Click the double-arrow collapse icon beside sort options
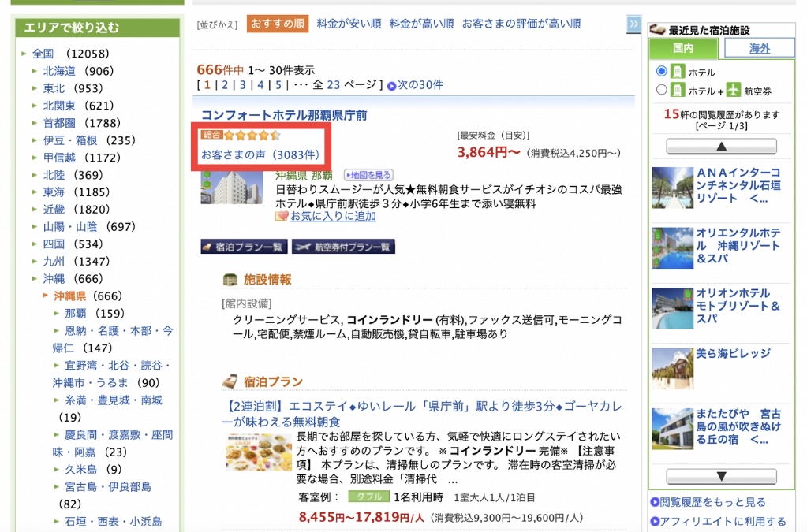Image resolution: width=807 pixels, height=532 pixels. coord(633,24)
